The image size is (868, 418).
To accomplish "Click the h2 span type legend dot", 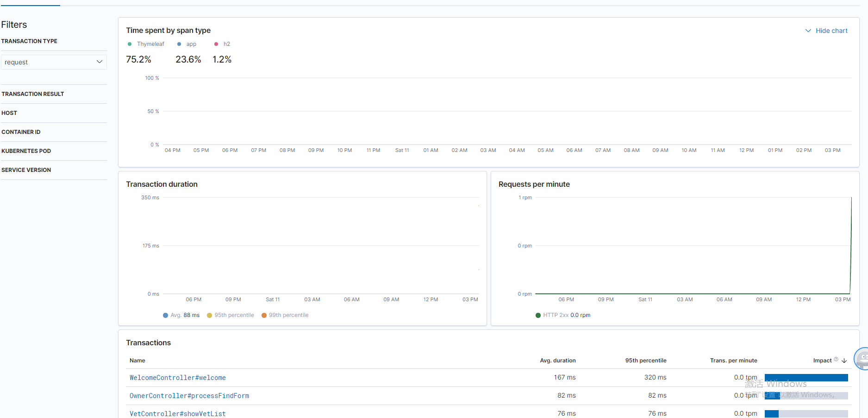I will [x=216, y=44].
